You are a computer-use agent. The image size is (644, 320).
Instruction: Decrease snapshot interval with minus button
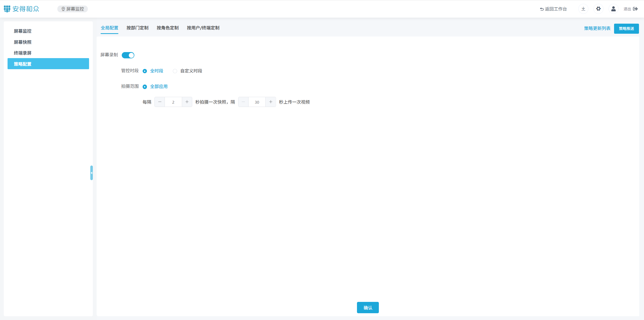tap(160, 102)
